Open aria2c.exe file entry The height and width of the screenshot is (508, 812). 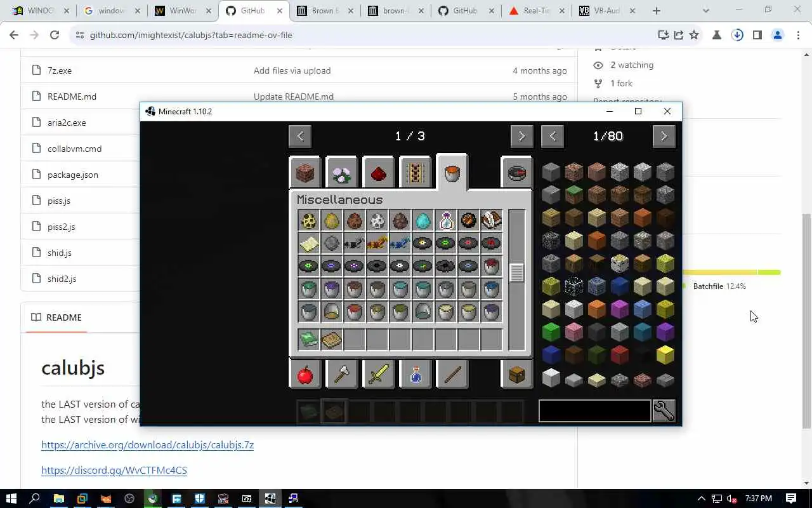pos(67,123)
